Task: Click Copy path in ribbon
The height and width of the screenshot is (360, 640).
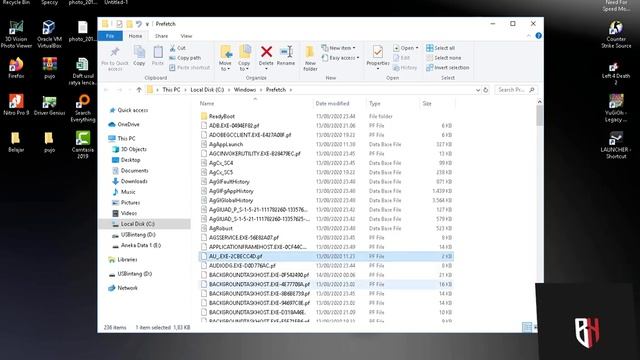Action: pyautogui.click(x=185, y=58)
